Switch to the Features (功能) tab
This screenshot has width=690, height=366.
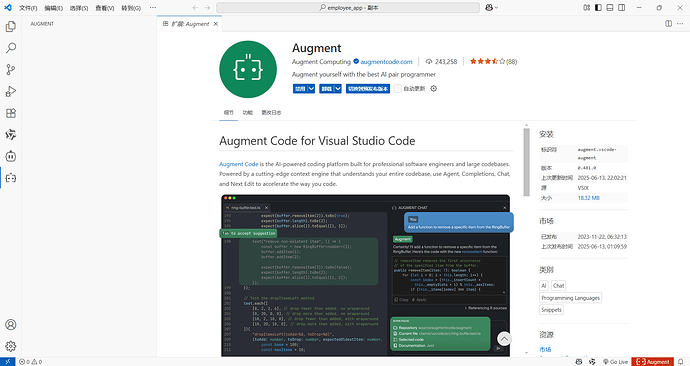tap(248, 113)
